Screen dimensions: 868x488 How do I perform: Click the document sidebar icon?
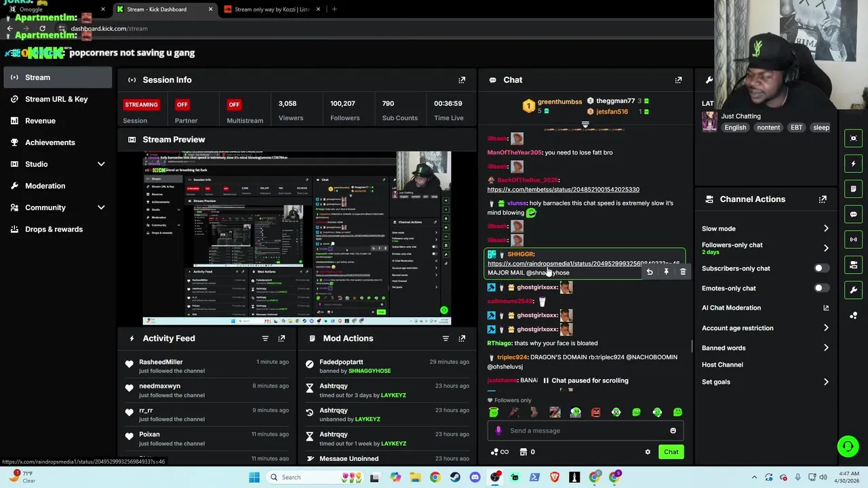853,188
